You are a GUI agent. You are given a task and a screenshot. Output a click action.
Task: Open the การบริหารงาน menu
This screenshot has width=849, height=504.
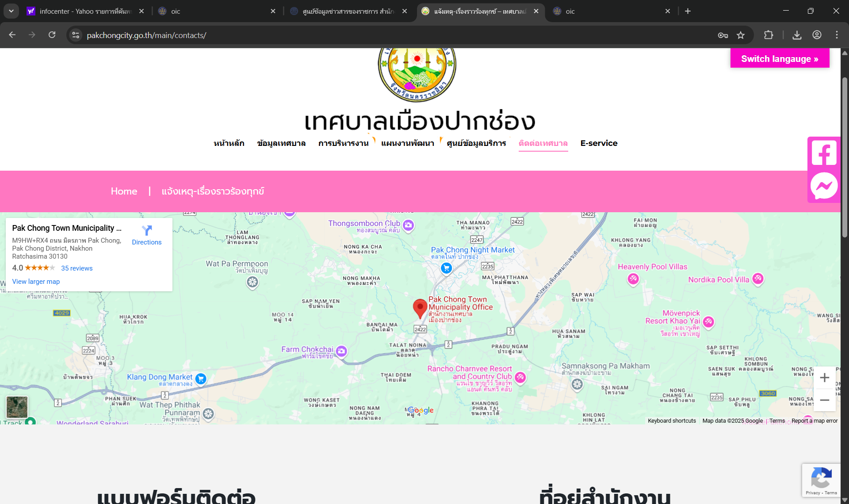click(x=344, y=143)
